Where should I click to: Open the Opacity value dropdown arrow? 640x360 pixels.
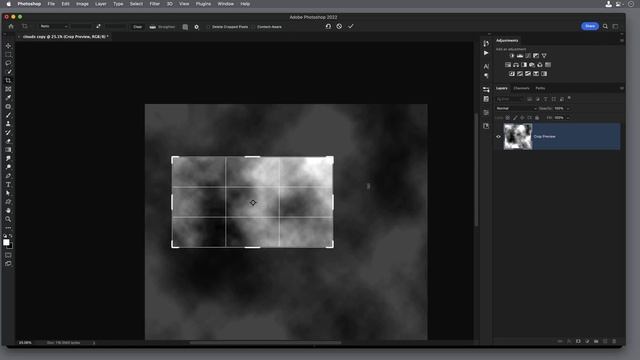(568, 109)
